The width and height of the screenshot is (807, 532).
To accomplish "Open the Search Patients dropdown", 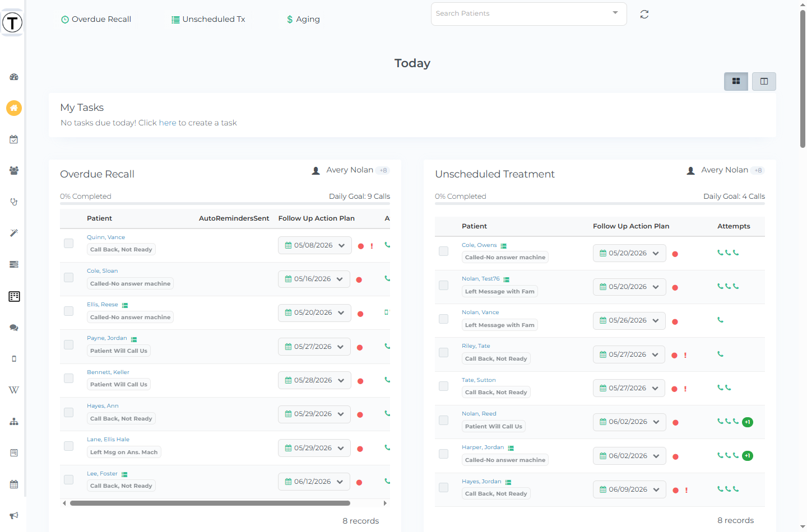I will click(528, 14).
